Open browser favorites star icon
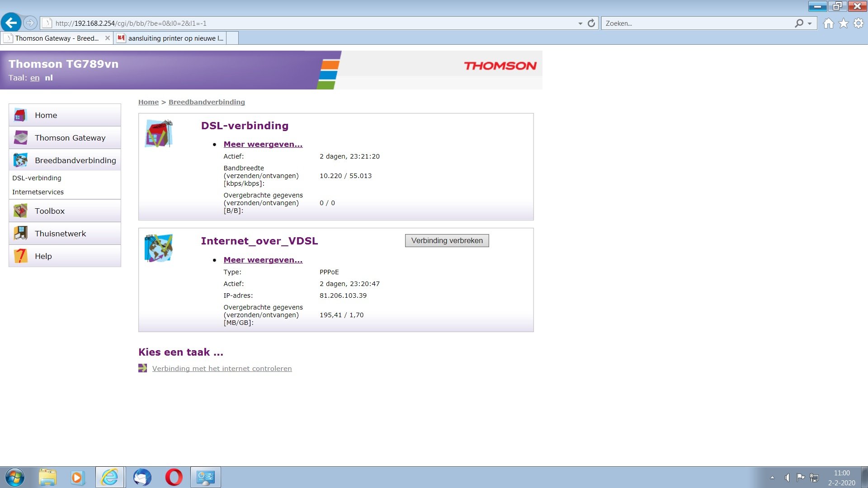Image resolution: width=868 pixels, height=488 pixels. 844,23
